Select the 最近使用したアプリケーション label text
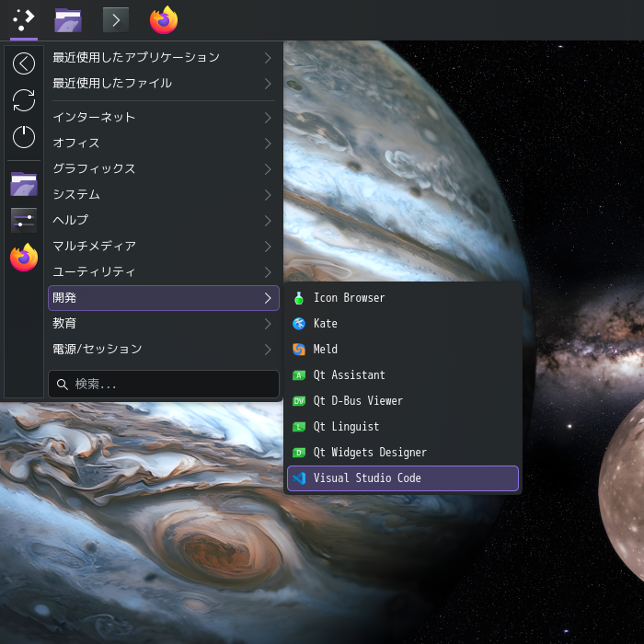This screenshot has width=644, height=644. pyautogui.click(x=136, y=57)
